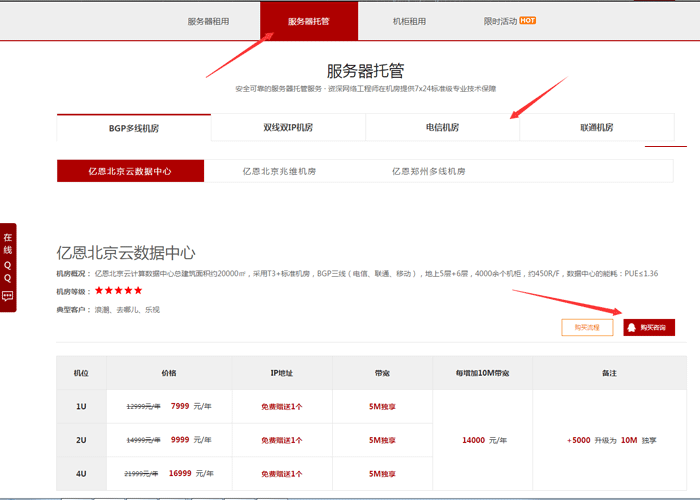Viewport: 700px width, 500px height.
Task: Click the 购买流程 button
Action: (x=587, y=327)
